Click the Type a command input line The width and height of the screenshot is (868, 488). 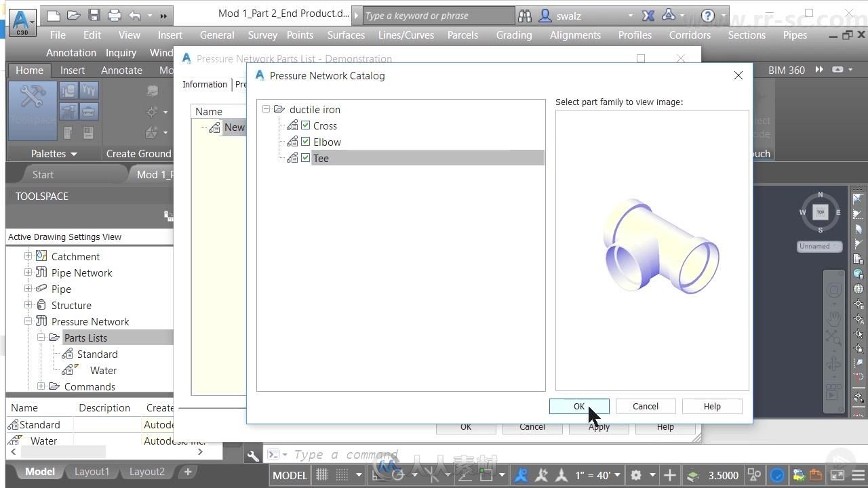point(346,455)
